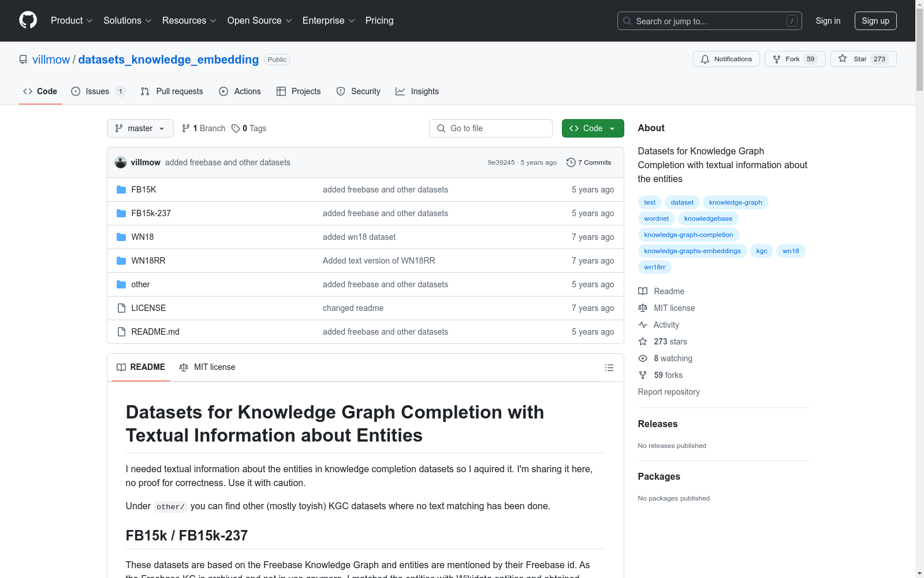Screen dimensions: 924x578
Task: Click the Sign up button
Action: click(875, 21)
